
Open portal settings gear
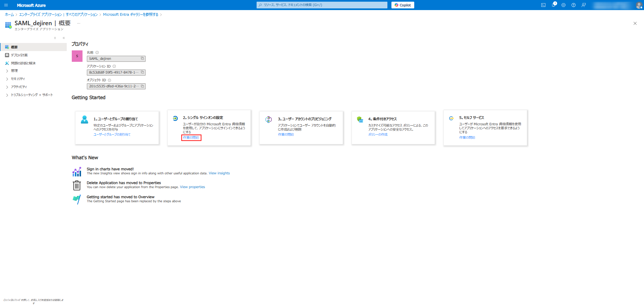[x=563, y=5]
